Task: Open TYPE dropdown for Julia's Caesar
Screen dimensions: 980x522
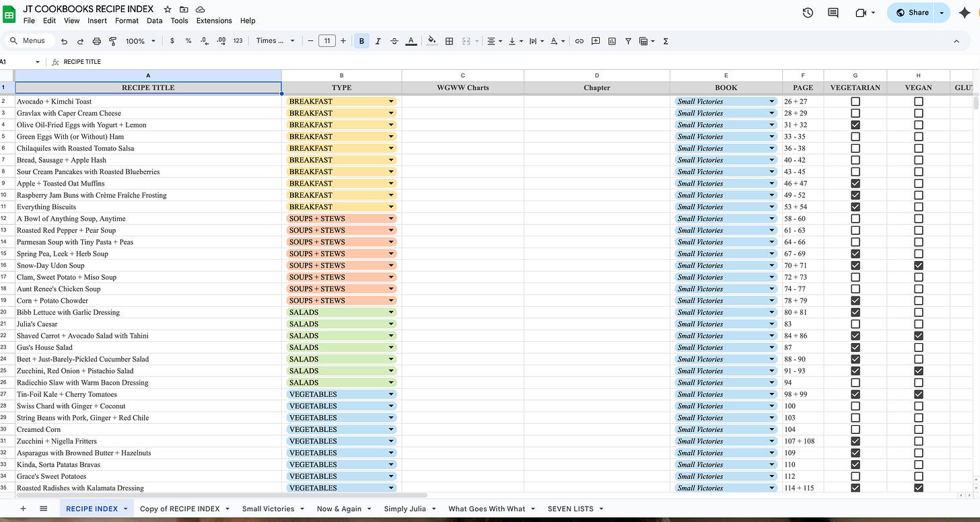Action: tap(391, 324)
